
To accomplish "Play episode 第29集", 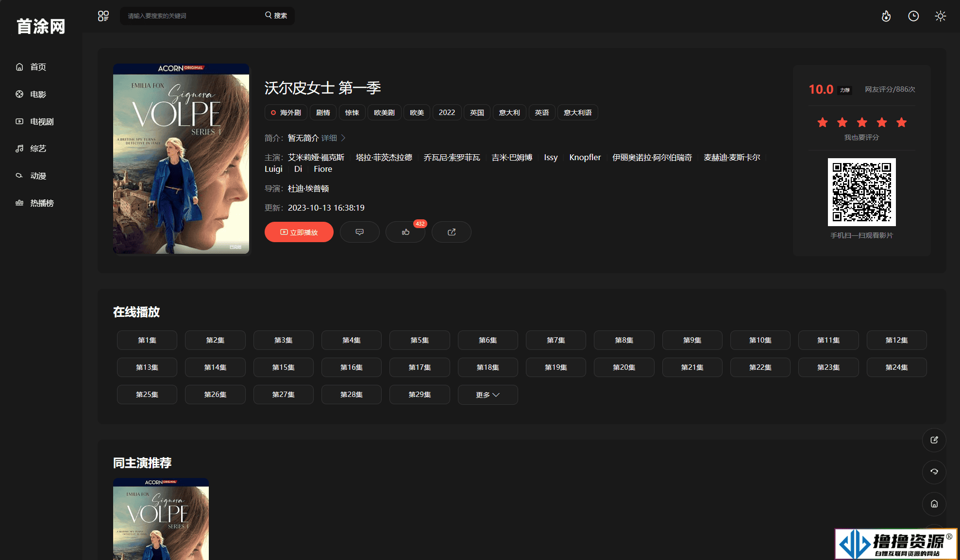I will click(x=420, y=395).
